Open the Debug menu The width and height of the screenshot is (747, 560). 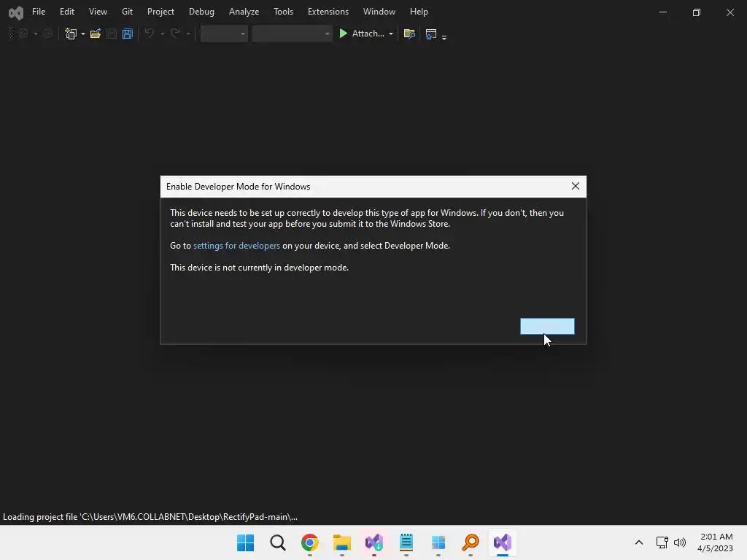pyautogui.click(x=201, y=12)
